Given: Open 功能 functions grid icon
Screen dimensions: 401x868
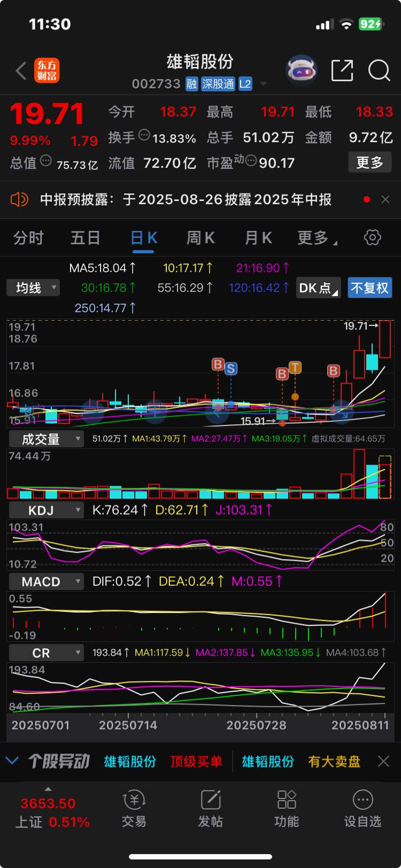Looking at the screenshot, I should pyautogui.click(x=287, y=809).
